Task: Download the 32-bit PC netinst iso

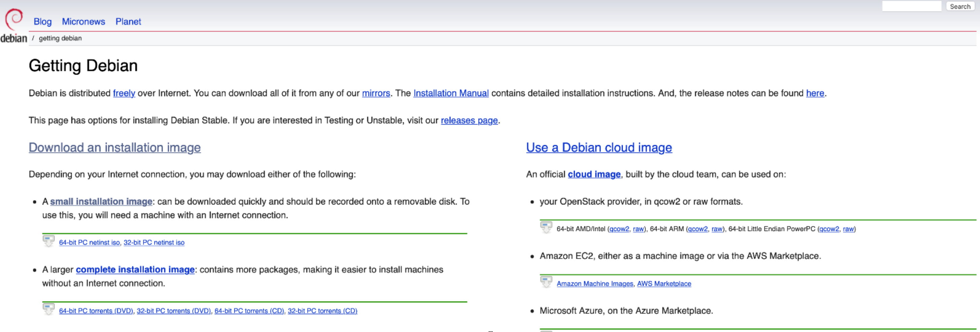Action: pos(154,243)
